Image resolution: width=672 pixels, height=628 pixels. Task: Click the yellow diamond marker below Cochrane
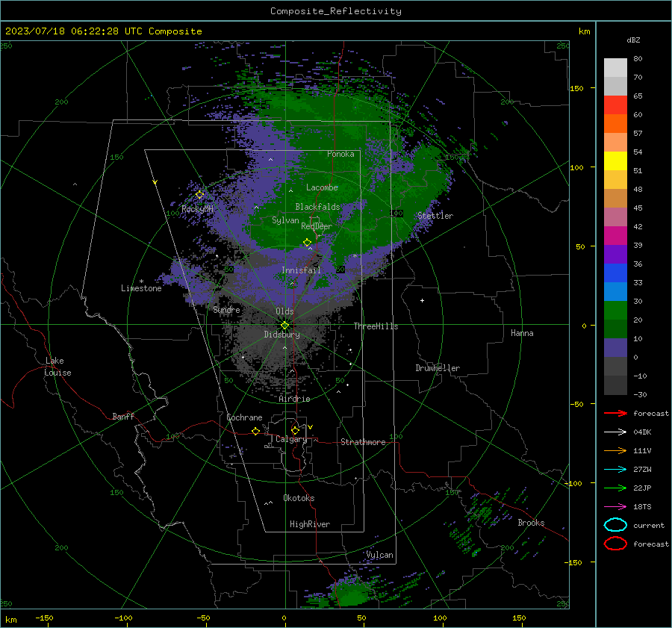pos(256,431)
